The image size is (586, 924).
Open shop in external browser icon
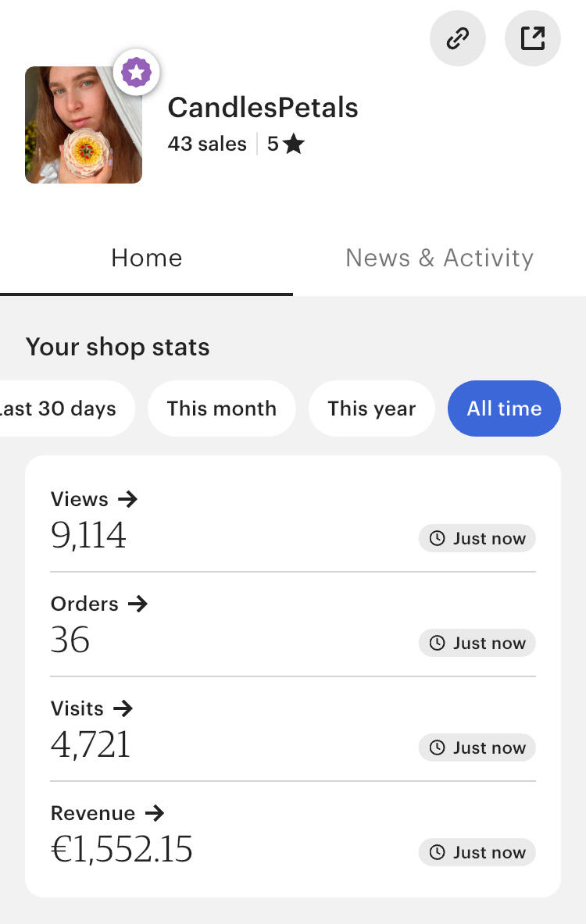click(x=532, y=37)
